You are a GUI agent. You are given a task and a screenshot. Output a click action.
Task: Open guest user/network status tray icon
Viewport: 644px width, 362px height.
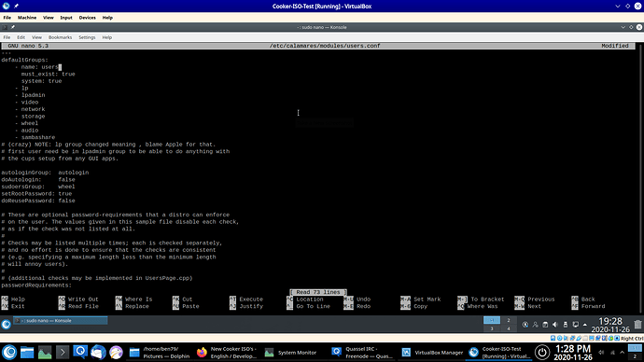click(x=535, y=325)
